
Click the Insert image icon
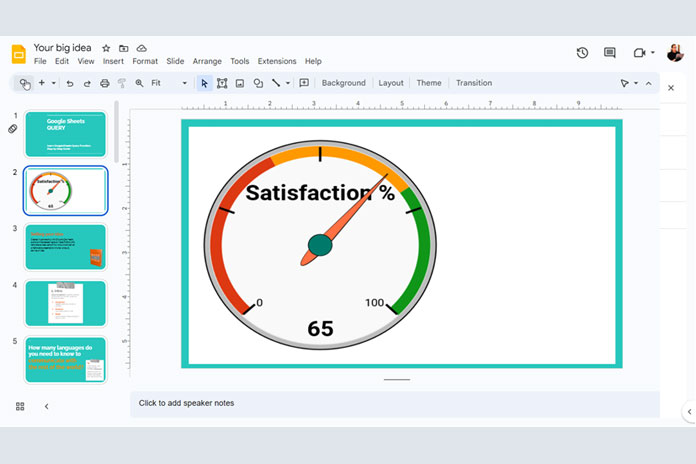coord(240,83)
